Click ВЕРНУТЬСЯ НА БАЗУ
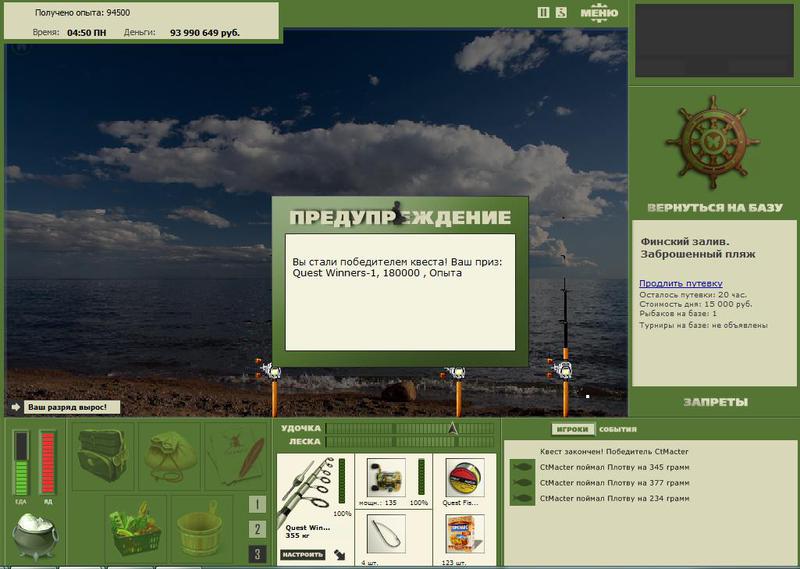This screenshot has width=800, height=569. (714, 208)
